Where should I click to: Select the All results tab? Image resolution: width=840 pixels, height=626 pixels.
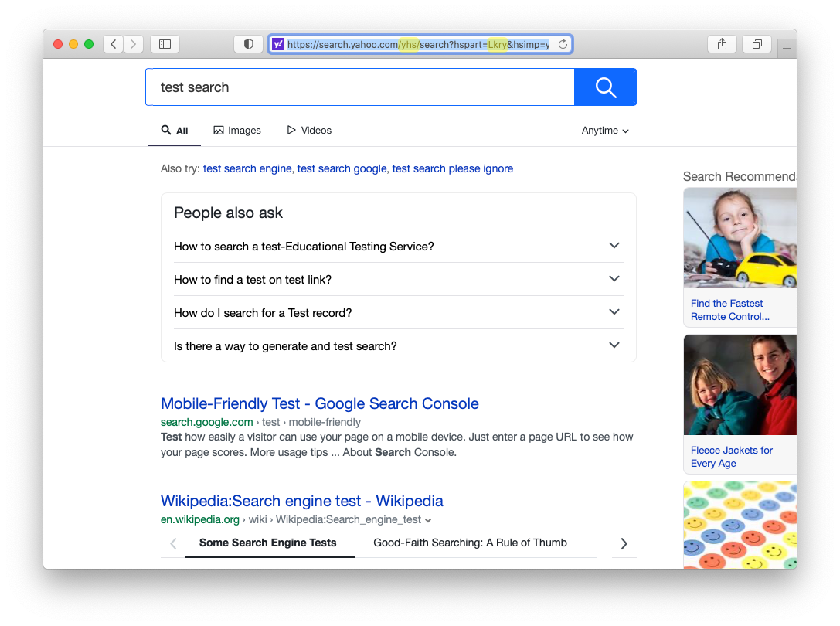pos(175,131)
